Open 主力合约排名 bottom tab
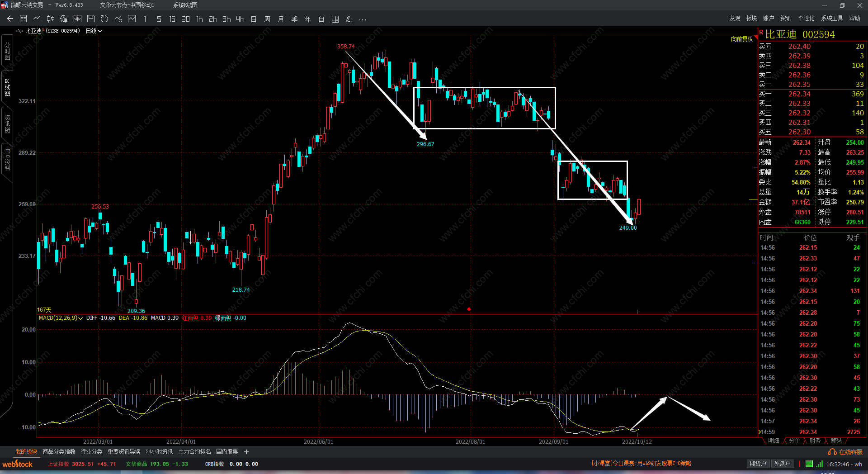Screen dimensions: 868x474 click(x=194, y=452)
